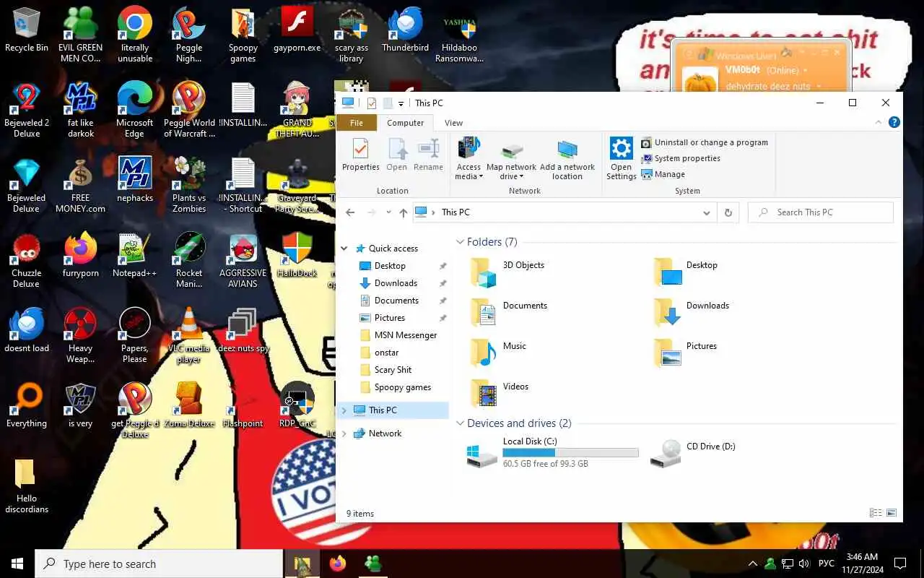Collapse the Devices and drives group
Image resolution: width=924 pixels, height=578 pixels.
tap(460, 423)
